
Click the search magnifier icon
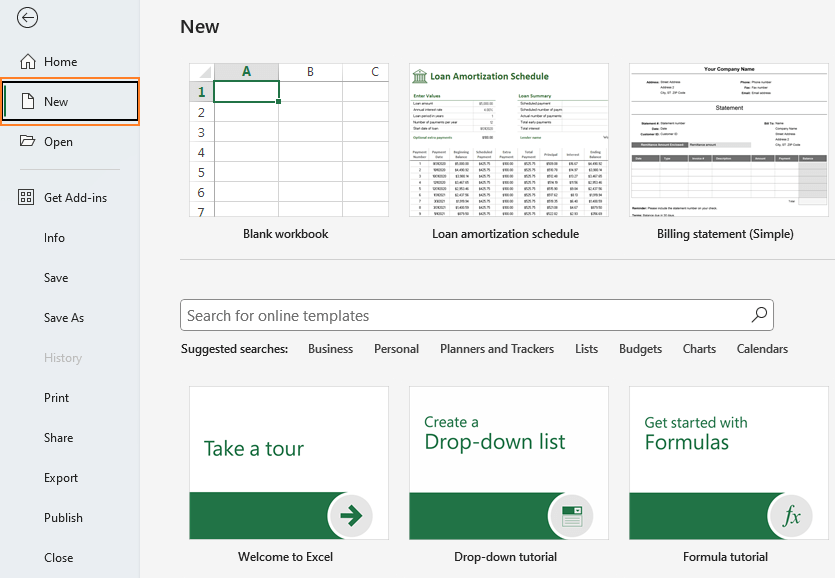[x=759, y=315]
